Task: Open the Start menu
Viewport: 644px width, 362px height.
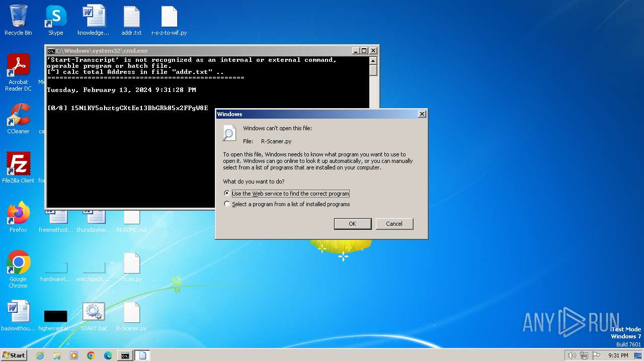Action: click(14, 355)
